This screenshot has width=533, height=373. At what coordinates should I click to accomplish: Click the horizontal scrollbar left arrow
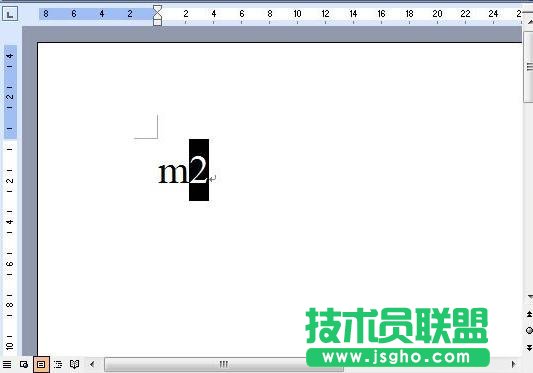coord(92,364)
